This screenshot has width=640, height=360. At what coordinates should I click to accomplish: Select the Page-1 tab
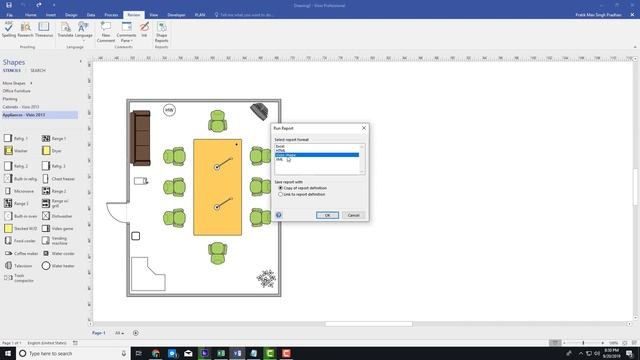[98, 333]
